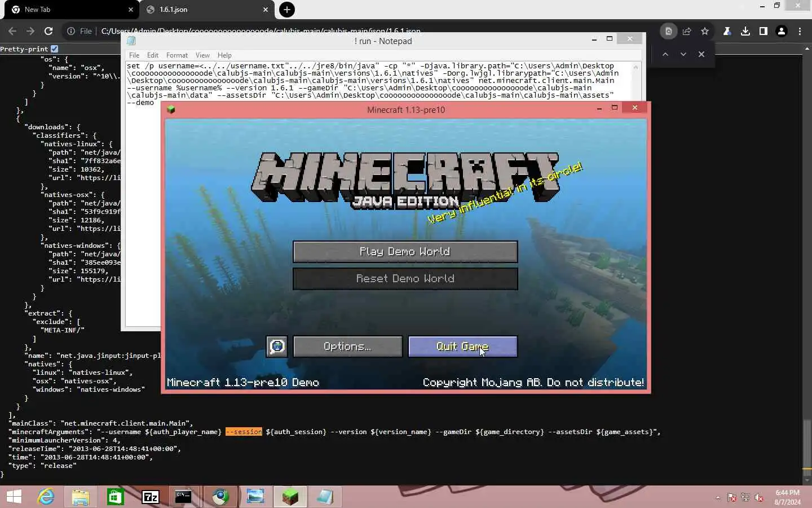Open the Chrome Labs flask icon

727,32
